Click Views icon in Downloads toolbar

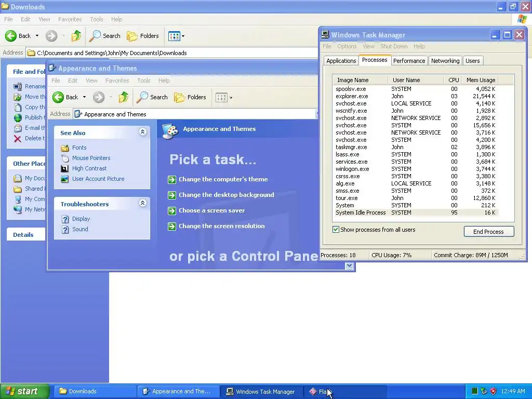[x=174, y=36]
